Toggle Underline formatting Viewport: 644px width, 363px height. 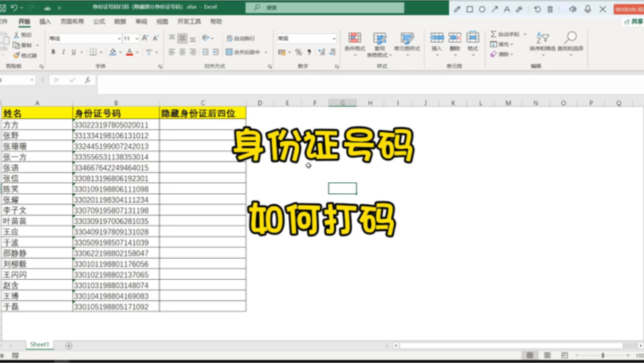point(74,52)
